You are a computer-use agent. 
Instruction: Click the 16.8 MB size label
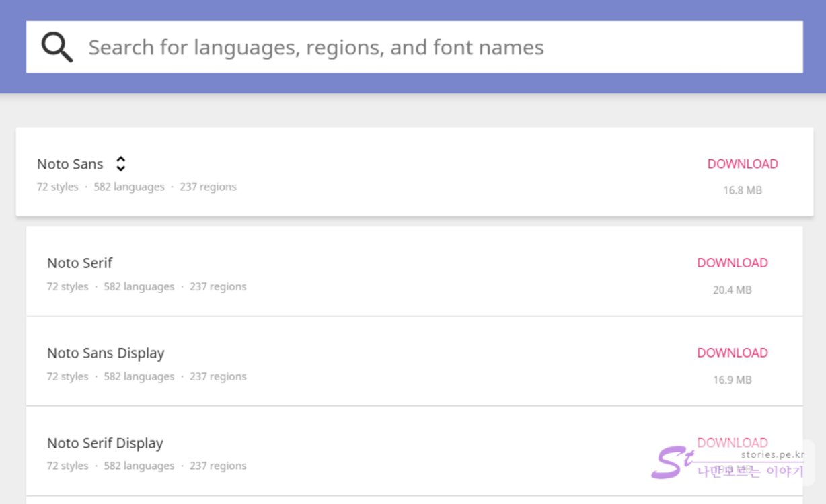click(x=743, y=190)
